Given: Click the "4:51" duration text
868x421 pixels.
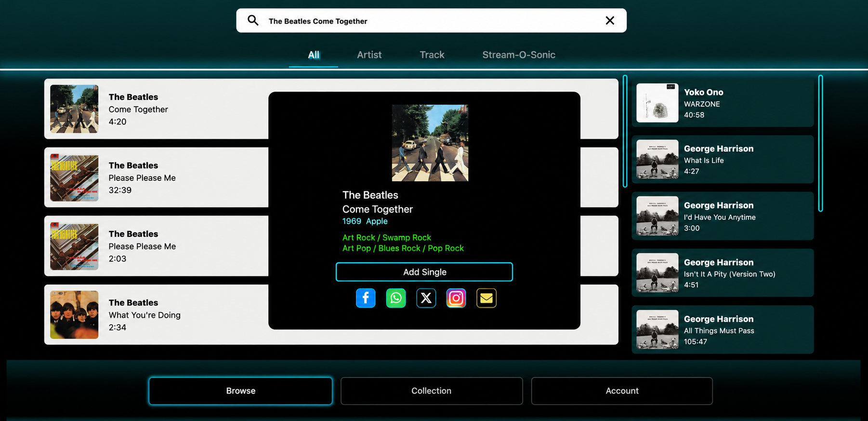Looking at the screenshot, I should pos(691,285).
